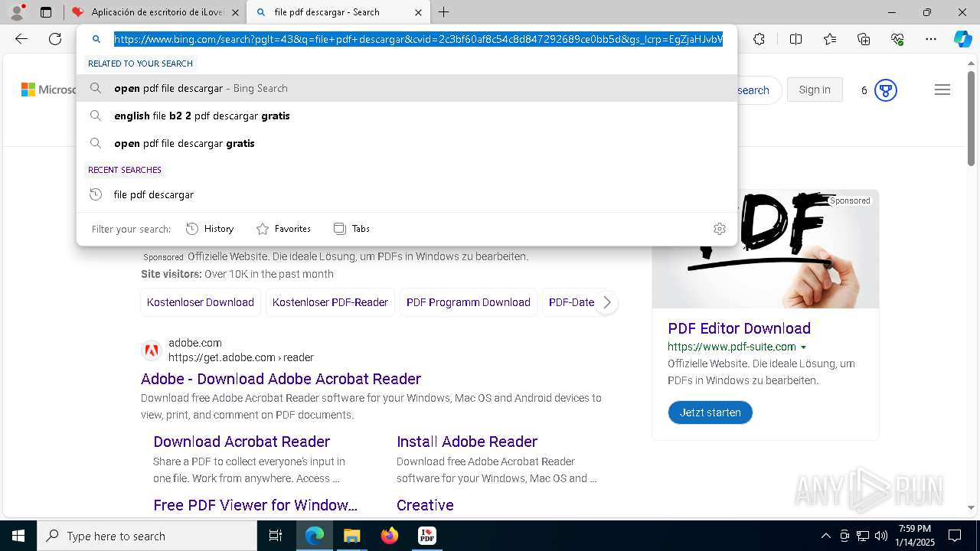
Task: Filter suggestions by Favorites
Action: click(x=283, y=229)
